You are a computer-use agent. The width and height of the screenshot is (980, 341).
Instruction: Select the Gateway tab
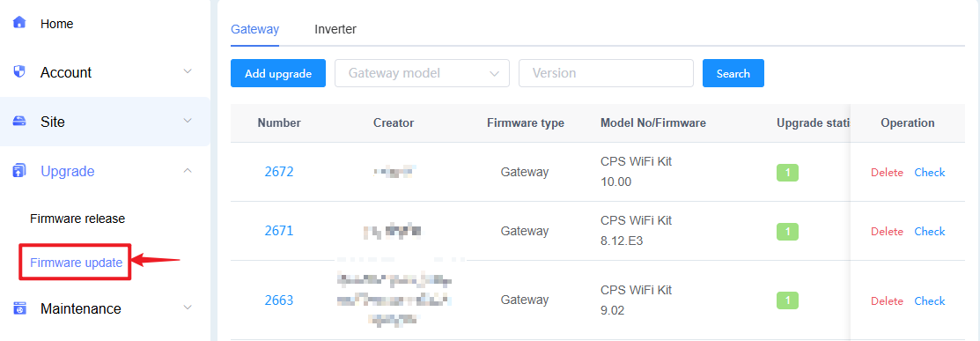click(x=255, y=29)
